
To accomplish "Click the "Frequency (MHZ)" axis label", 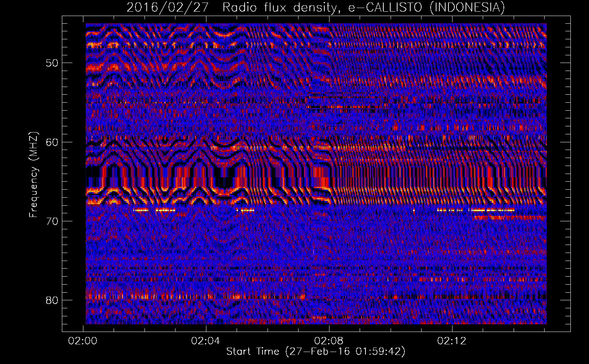I will 33,175.
